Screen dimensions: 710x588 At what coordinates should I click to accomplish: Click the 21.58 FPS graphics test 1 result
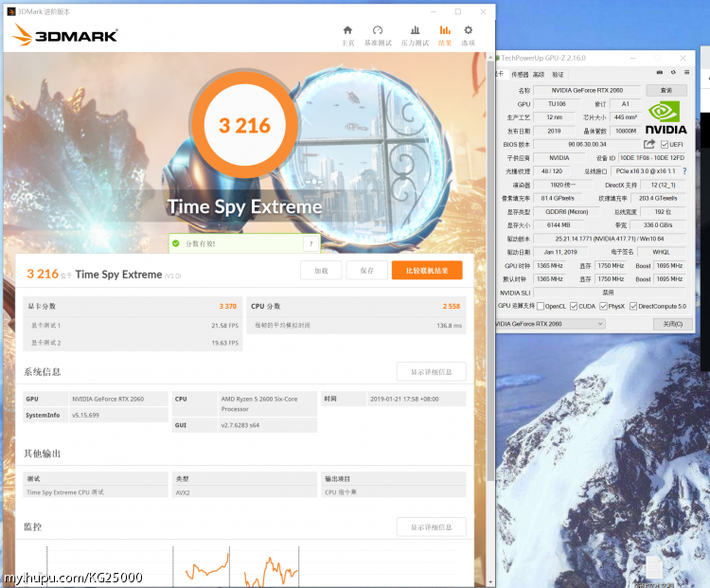coord(224,326)
